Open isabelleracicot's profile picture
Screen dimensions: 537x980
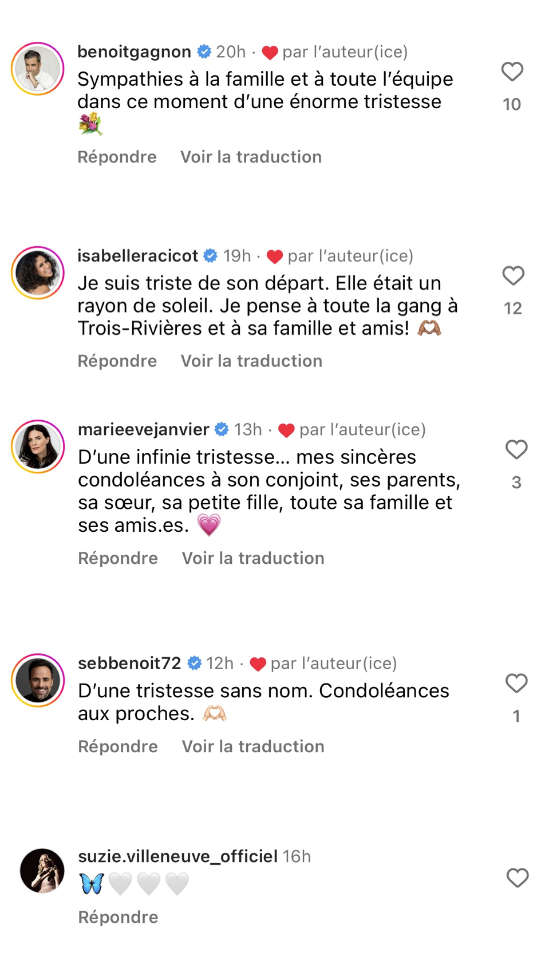38,273
